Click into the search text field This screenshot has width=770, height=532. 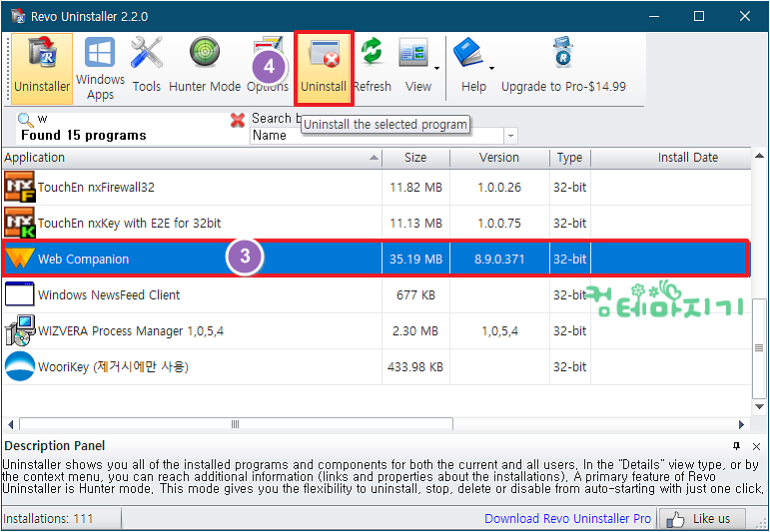133,119
